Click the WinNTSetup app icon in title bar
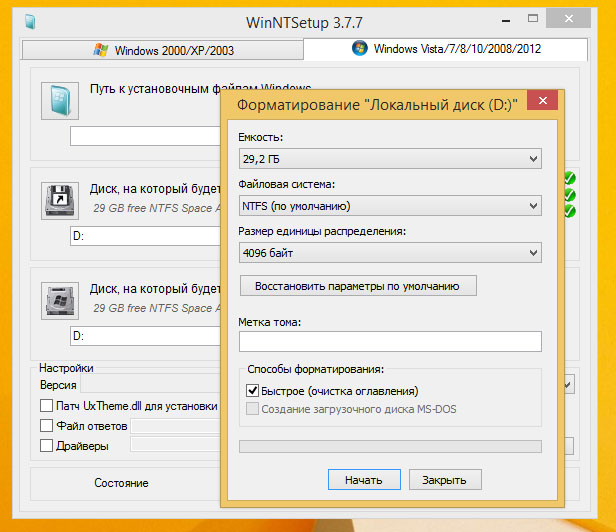616x532 pixels. (x=30, y=22)
